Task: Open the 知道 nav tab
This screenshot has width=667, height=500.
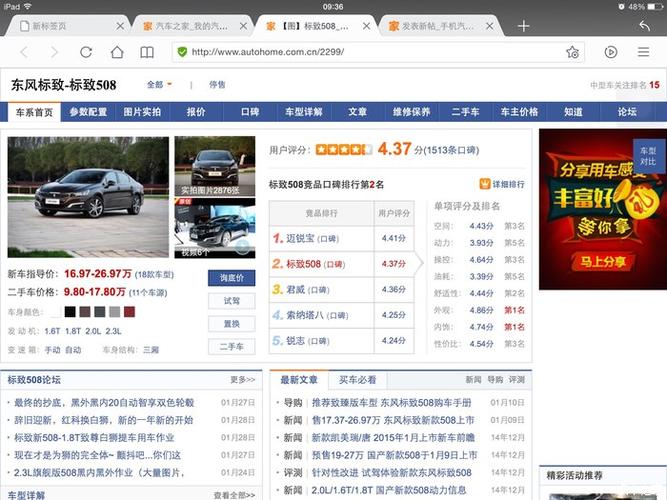Action: [x=573, y=112]
